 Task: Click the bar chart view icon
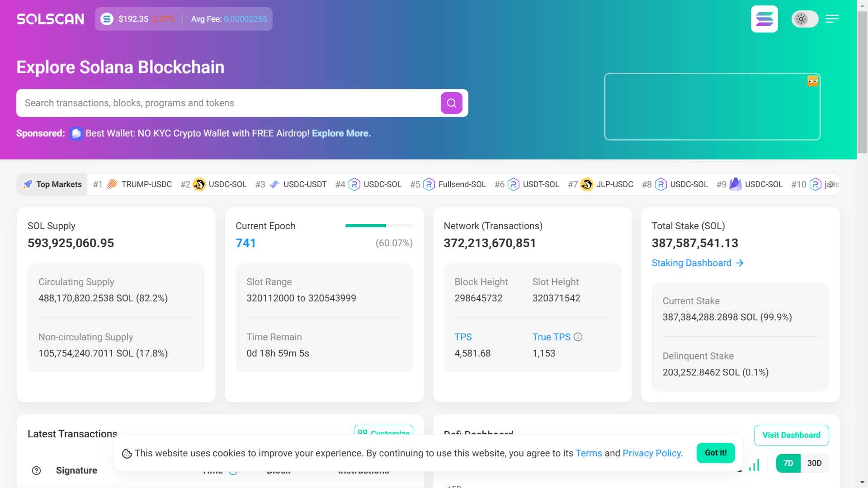coord(754,465)
